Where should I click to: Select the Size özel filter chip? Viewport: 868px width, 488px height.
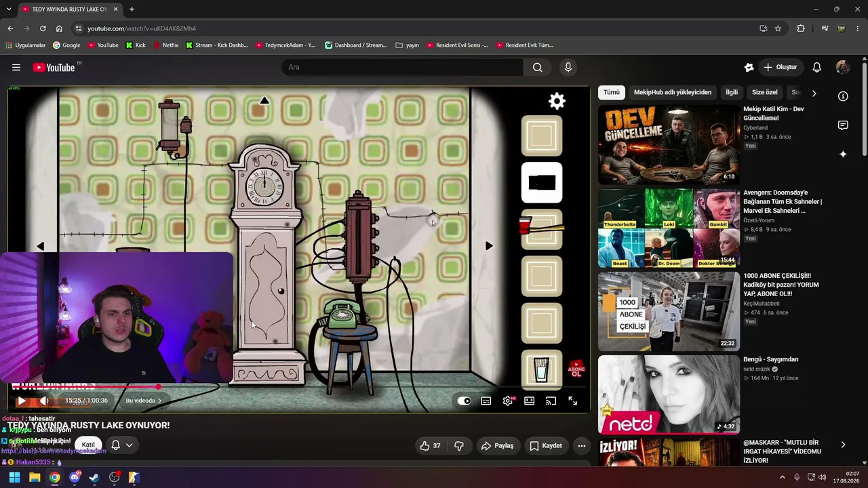(765, 92)
